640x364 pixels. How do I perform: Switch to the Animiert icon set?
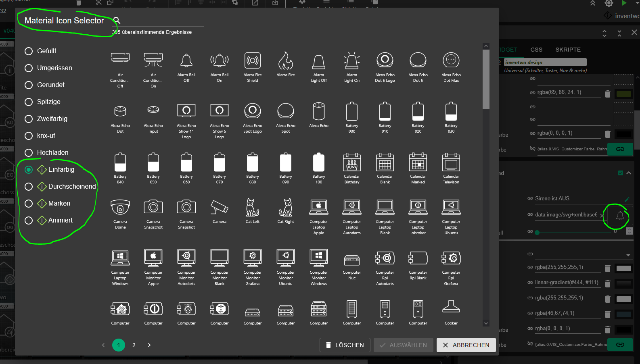click(29, 220)
